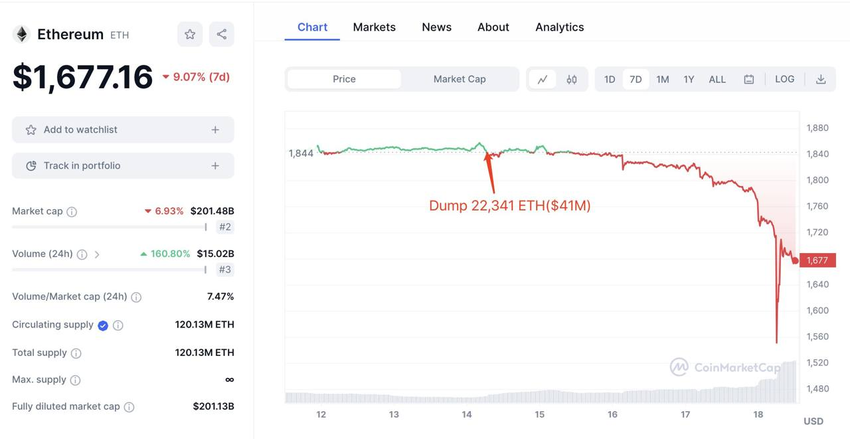Click the Max. supply info icon
Image resolution: width=850 pixels, height=439 pixels.
(75, 380)
